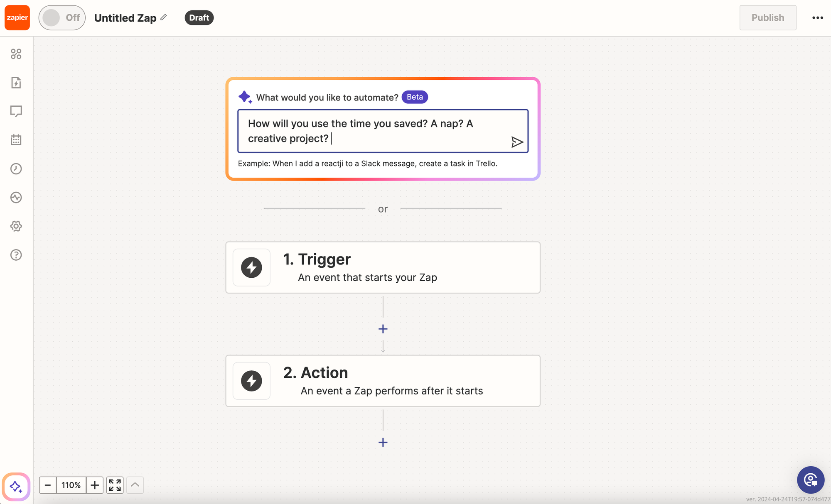Open the apps grid sidebar icon
The image size is (831, 504).
(16, 54)
